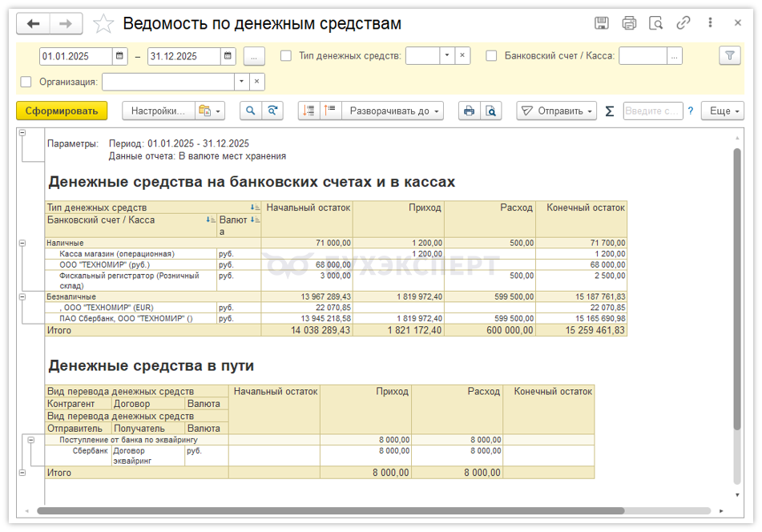Add report to favorites with star icon

tap(103, 24)
